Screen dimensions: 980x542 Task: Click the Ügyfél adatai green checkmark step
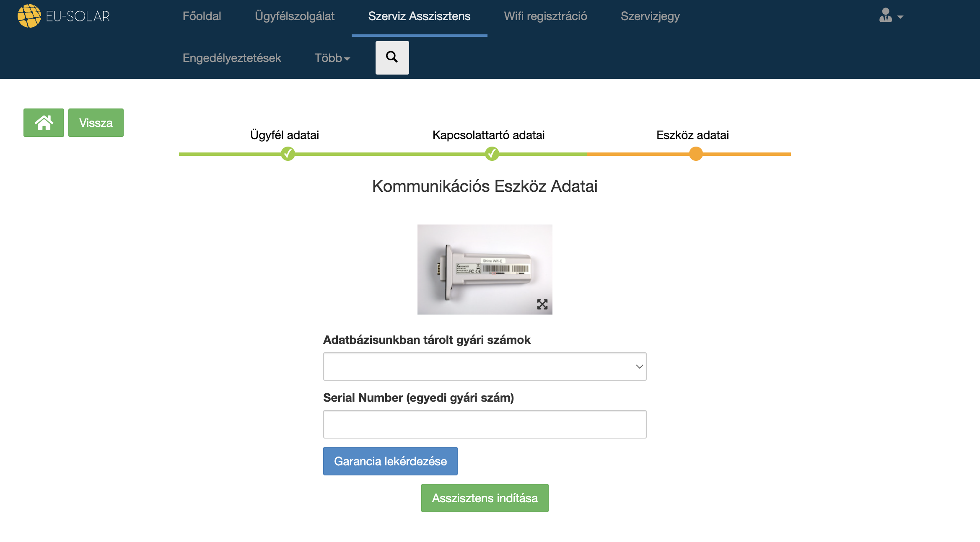click(x=288, y=154)
